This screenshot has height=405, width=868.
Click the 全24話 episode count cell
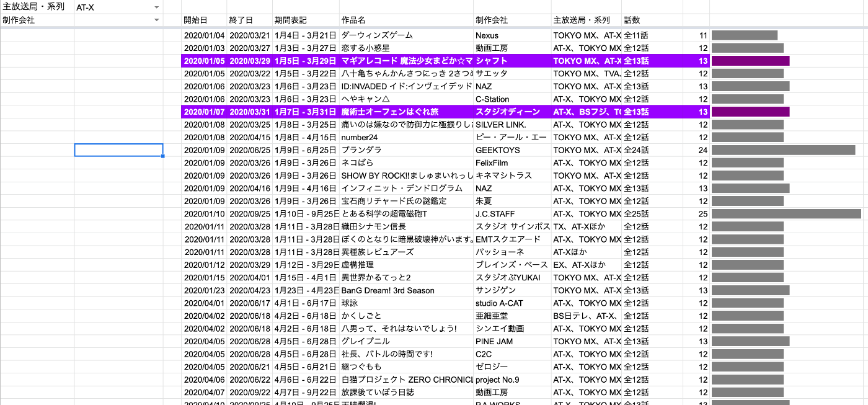click(652, 150)
